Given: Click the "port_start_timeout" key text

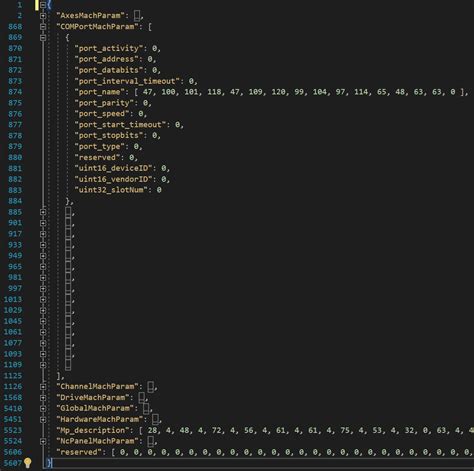Looking at the screenshot, I should [x=120, y=125].
